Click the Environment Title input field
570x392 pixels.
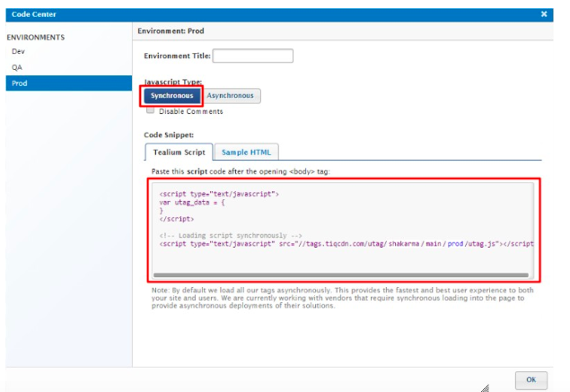253,56
